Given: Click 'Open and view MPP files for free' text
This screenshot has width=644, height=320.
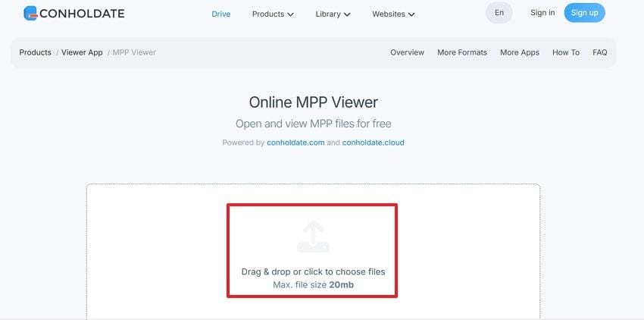Looking at the screenshot, I should (x=314, y=124).
